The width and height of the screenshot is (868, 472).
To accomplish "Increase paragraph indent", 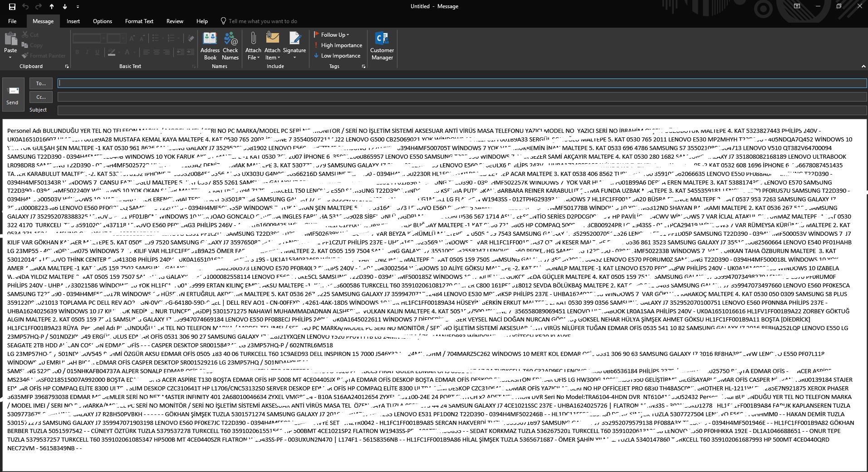I will point(191,52).
